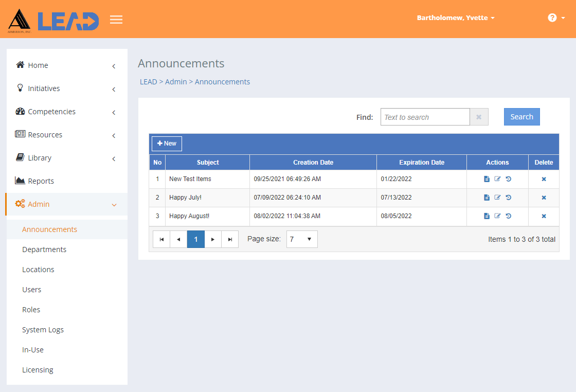Screen dimensions: 576x392
Task: Click the Search button
Action: tap(521, 117)
